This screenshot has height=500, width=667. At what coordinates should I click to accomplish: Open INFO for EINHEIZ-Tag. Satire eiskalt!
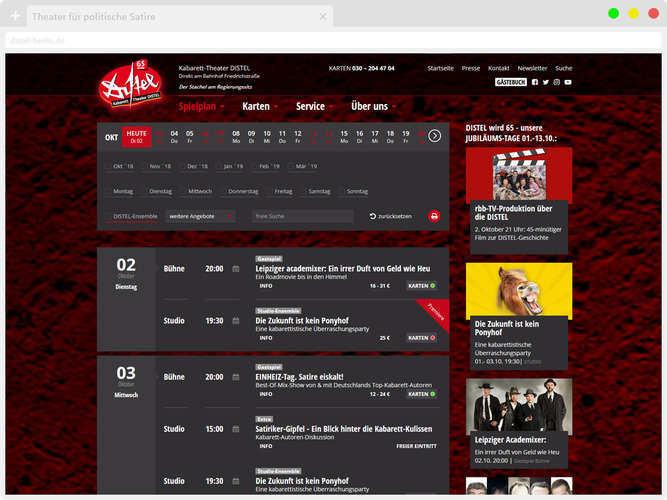[x=265, y=393]
